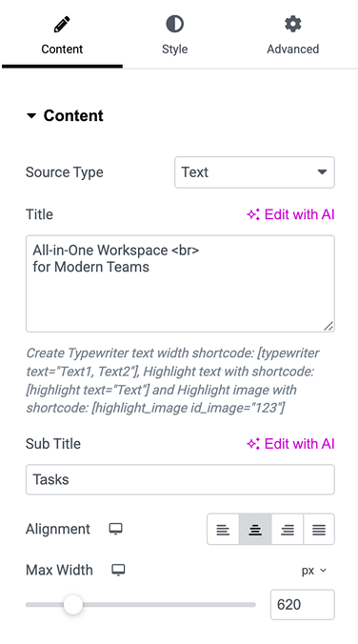This screenshot has height=644, width=358.
Task: Switch to the Style tab
Action: [x=174, y=35]
